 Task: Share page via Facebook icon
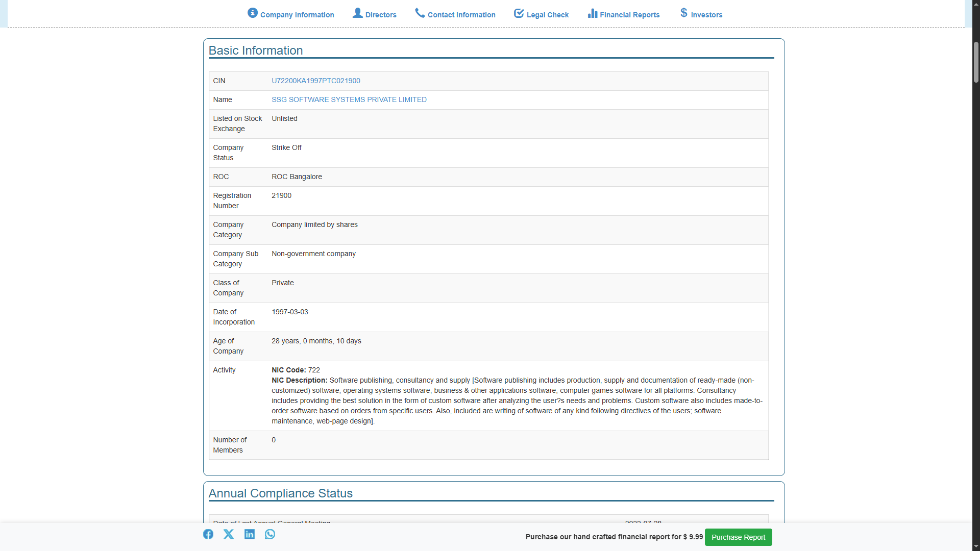click(208, 534)
